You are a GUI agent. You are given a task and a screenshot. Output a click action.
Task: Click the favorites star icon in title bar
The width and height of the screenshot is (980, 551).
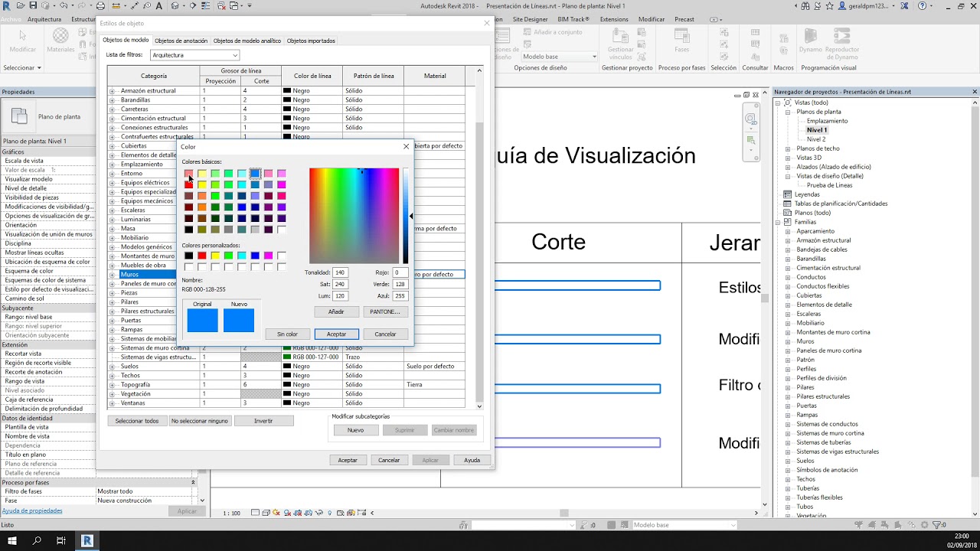pyautogui.click(x=830, y=6)
